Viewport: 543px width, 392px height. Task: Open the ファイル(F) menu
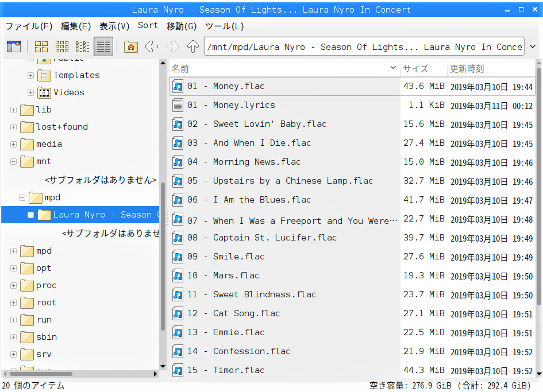[29, 26]
